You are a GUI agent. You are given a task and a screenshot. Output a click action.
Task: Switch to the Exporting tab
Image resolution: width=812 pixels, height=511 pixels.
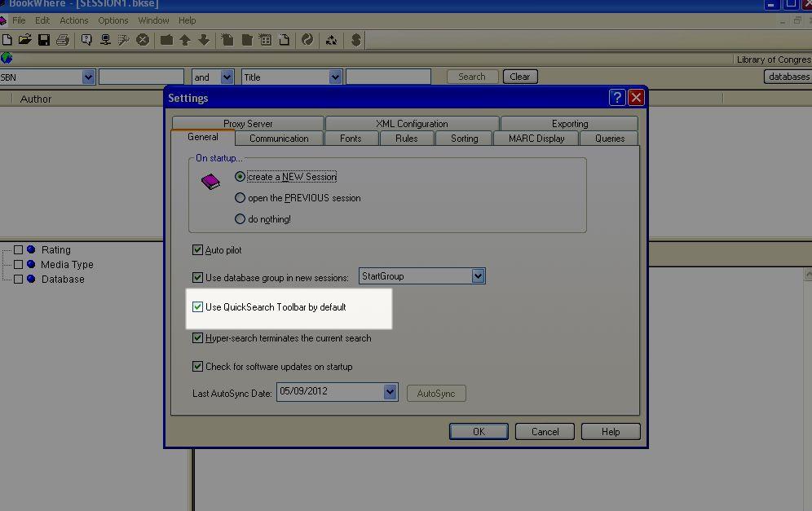(570, 124)
